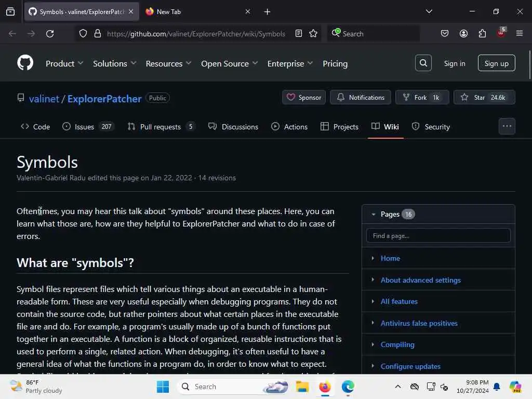Viewport: 532px width, 399px height.
Task: Collapse the Pages sidebar section
Action: coord(373,214)
